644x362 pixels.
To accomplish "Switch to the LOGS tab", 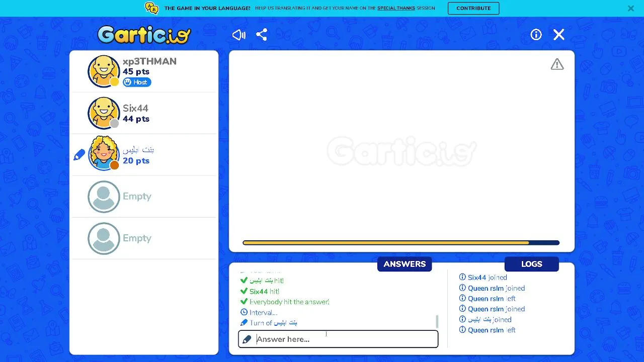I will coord(532,264).
